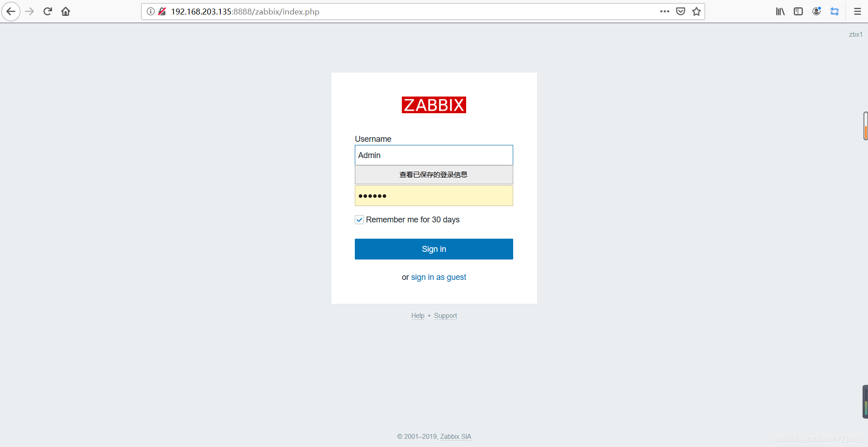Viewport: 868px width, 447px height.
Task: Reload the current page
Action: (x=48, y=11)
